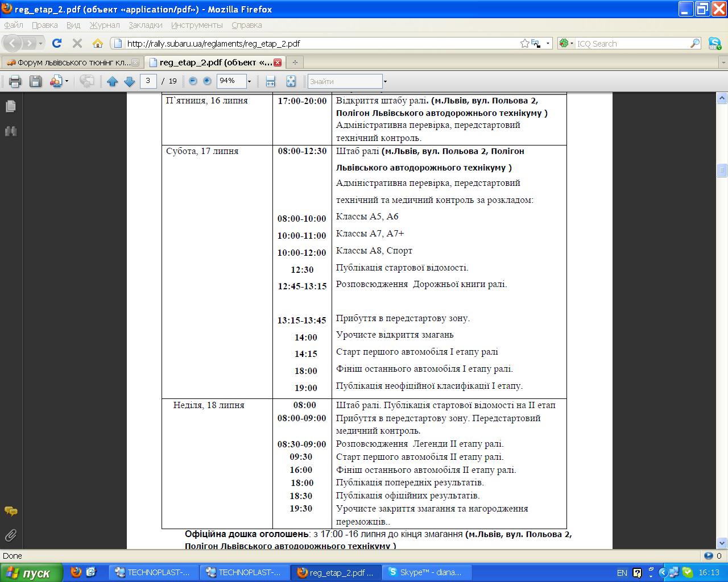Viewport: 728px width, 582px height.
Task: Open the Справка menu
Action: 247,25
